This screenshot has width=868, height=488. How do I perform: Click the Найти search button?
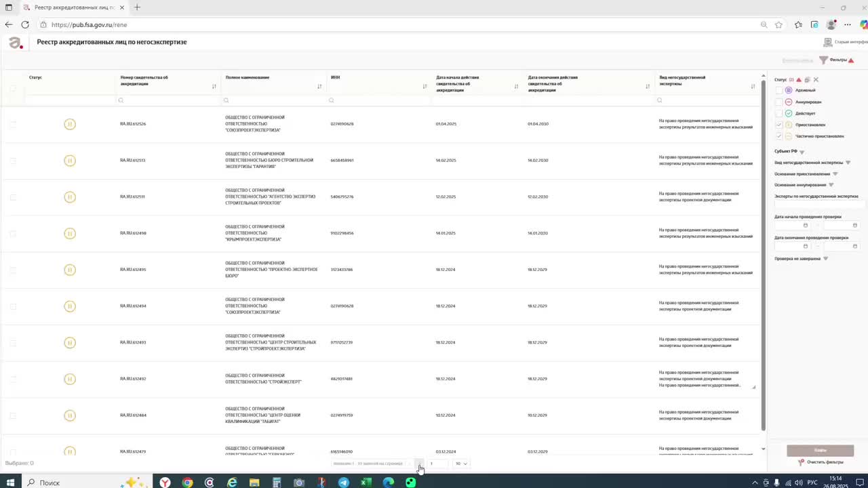(820, 450)
